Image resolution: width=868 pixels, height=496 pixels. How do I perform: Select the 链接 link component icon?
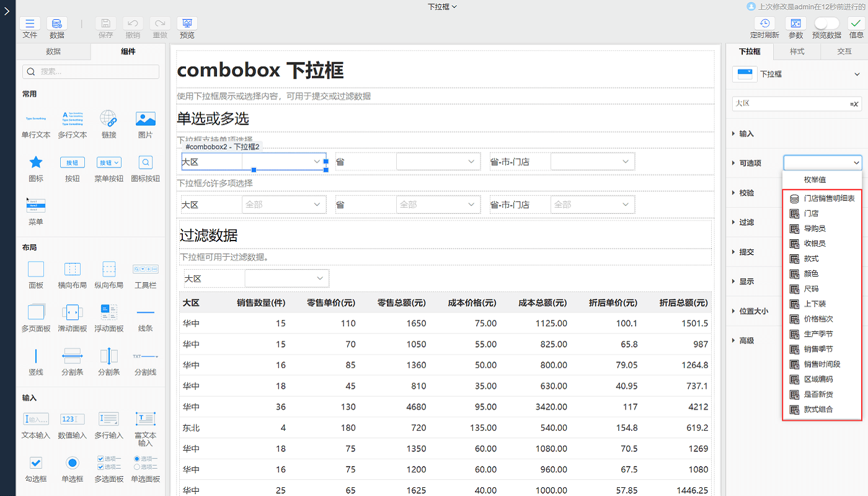point(108,118)
